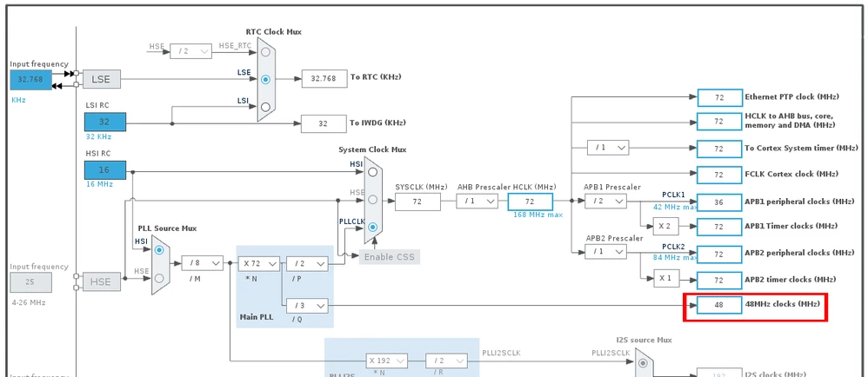The height and width of the screenshot is (377, 868).
Task: Click the 'I2S source Mux' title
Action: tap(644, 340)
